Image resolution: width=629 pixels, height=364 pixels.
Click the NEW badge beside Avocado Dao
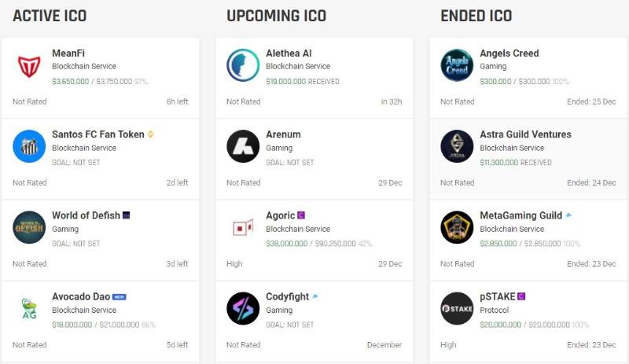120,297
